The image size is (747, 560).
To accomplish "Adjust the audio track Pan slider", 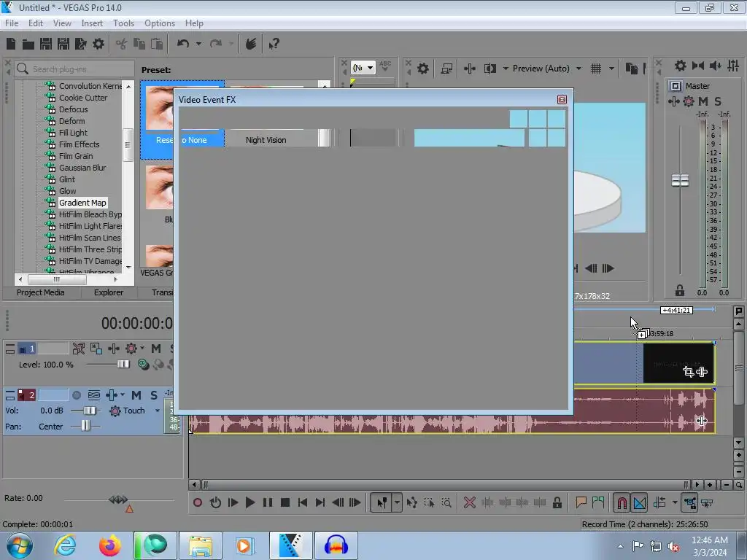I will pos(85,426).
